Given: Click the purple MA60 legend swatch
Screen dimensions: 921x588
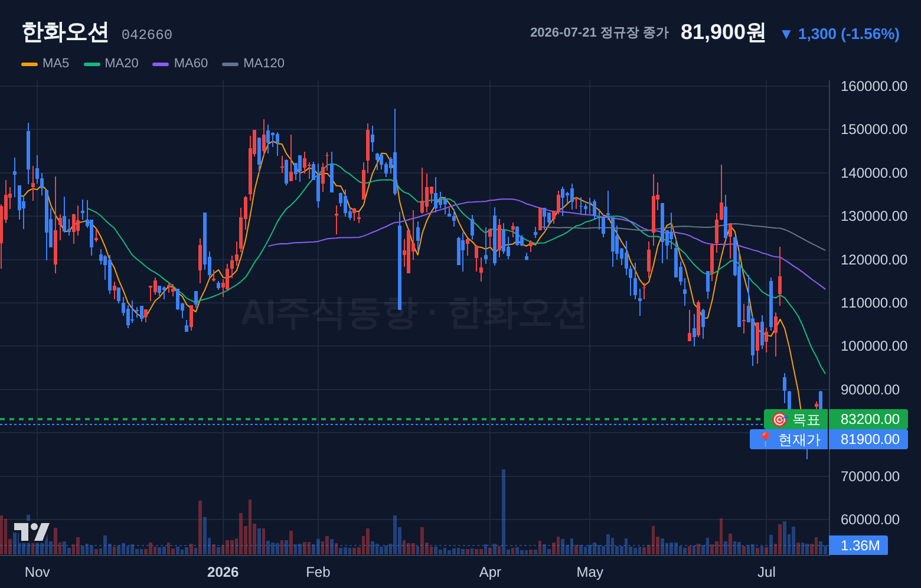Looking at the screenshot, I should point(161,64).
